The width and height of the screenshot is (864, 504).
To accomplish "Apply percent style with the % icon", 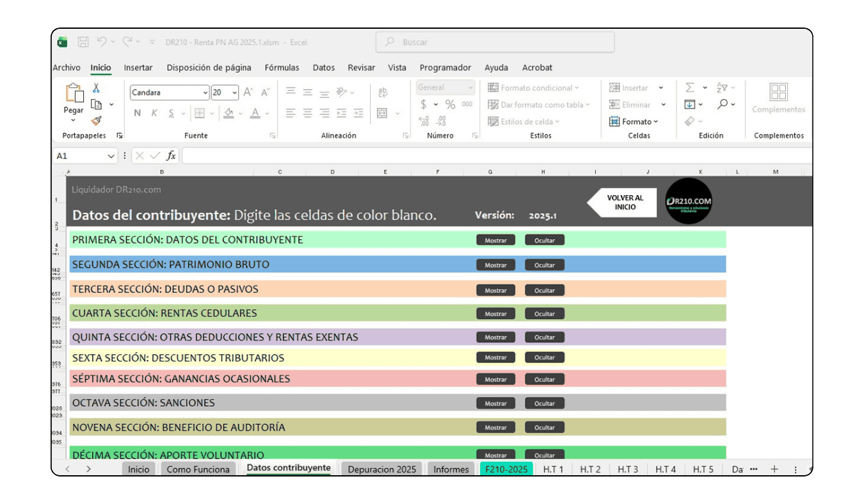I will pos(449,104).
